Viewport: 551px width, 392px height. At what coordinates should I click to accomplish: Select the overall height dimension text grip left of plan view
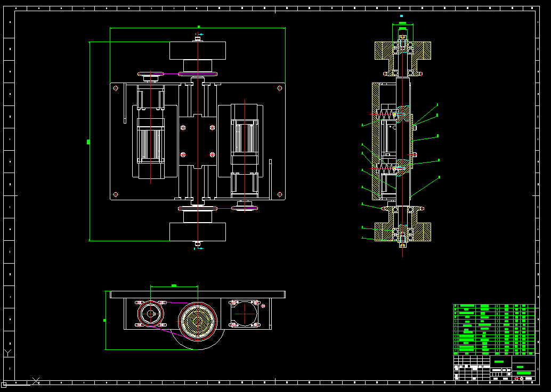[x=88, y=142]
